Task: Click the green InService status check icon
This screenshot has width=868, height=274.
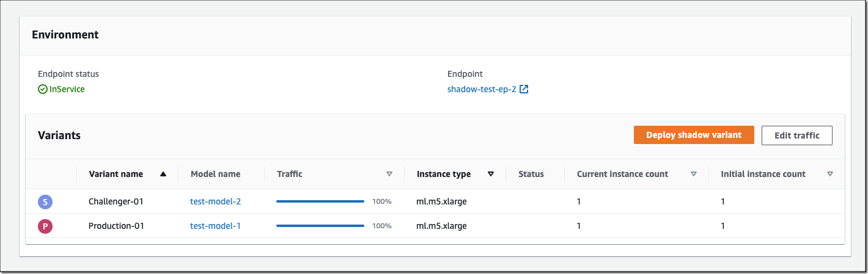Action: [x=43, y=90]
